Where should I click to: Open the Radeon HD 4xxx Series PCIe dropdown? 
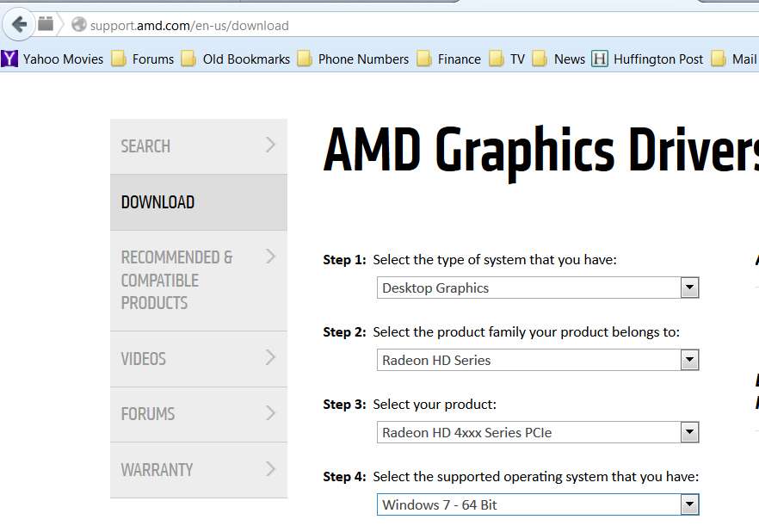click(538, 432)
